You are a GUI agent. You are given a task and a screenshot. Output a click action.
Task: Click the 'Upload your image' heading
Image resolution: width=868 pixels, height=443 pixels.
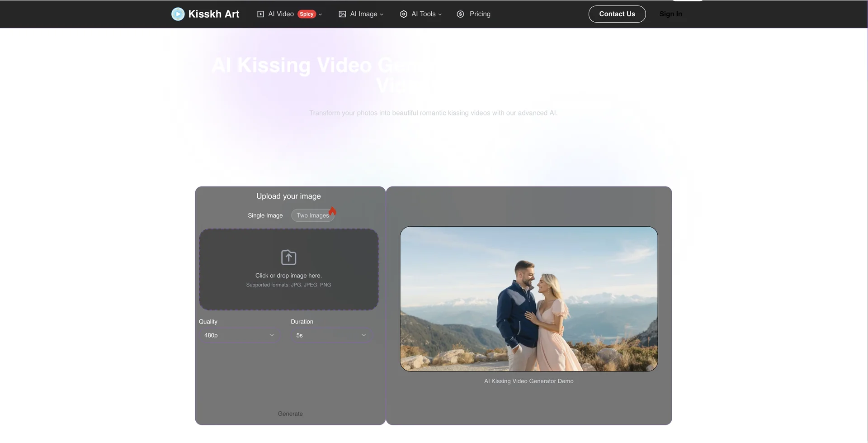[x=288, y=196]
